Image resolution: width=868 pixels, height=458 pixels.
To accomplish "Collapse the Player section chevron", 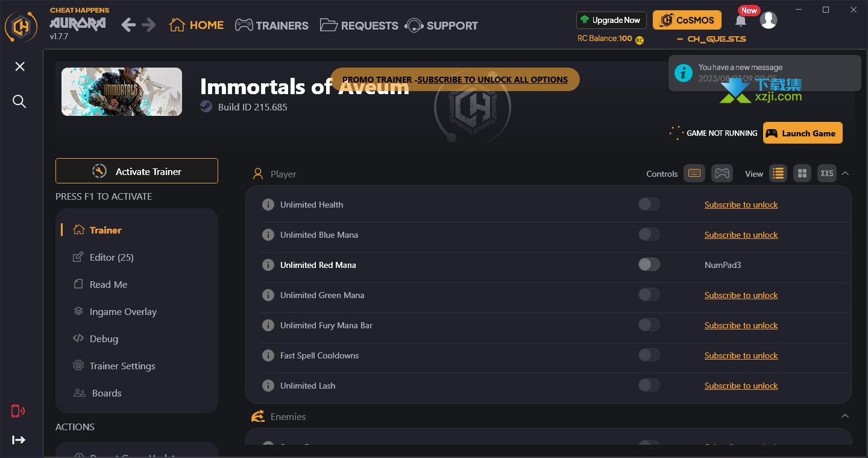I will pyautogui.click(x=845, y=173).
